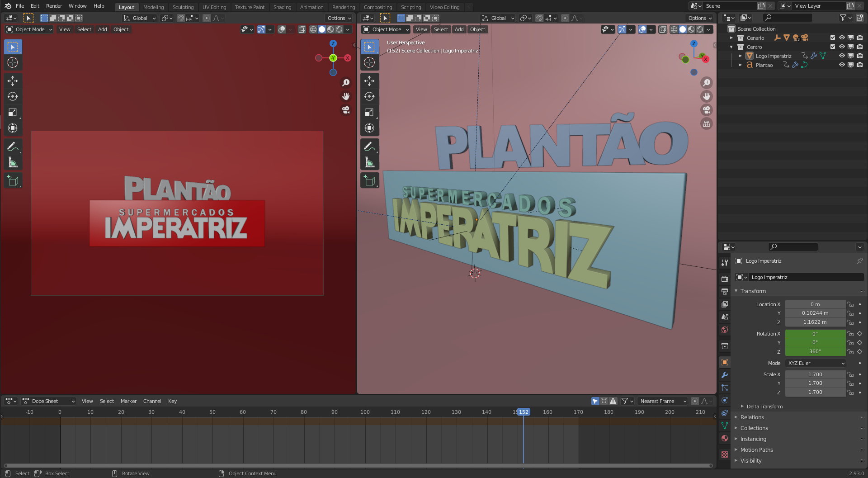Open rotation Mode XYZ Euler dropdown
The width and height of the screenshot is (868, 478).
coord(816,363)
